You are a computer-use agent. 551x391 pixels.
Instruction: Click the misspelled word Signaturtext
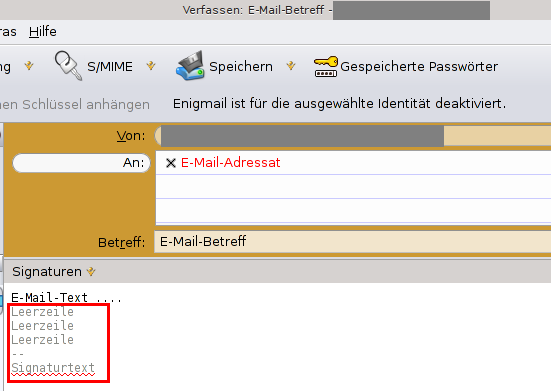53,368
